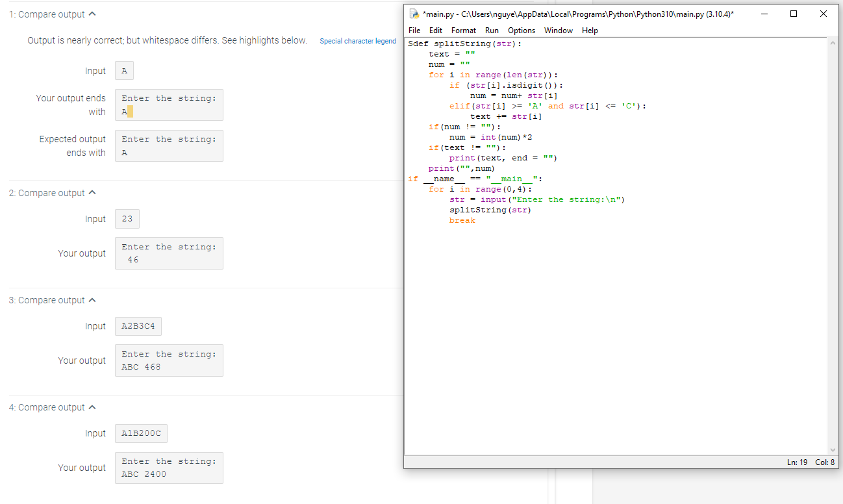843x504 pixels.
Task: Click the vertical scrollbar in the code editor
Action: tap(833, 247)
